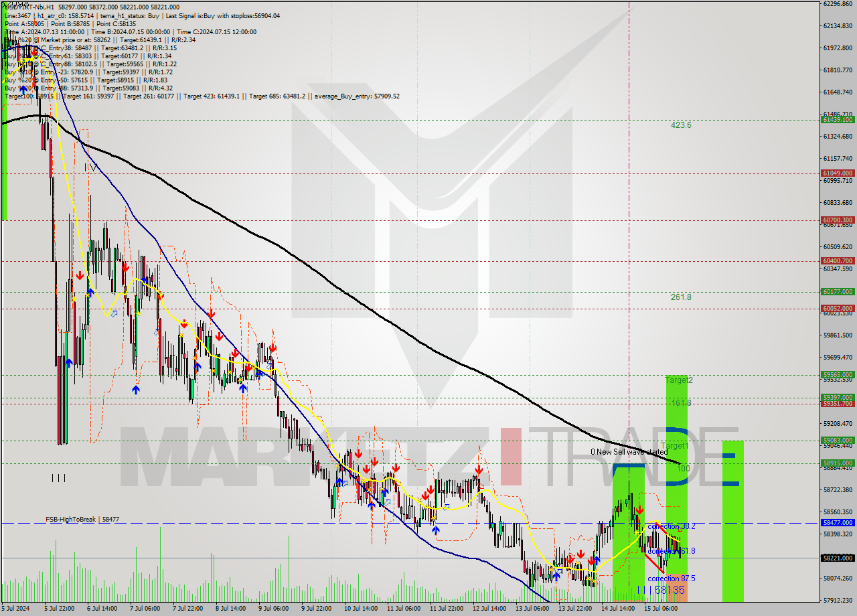
Task: Click the Target2 label on the chart
Action: point(679,380)
